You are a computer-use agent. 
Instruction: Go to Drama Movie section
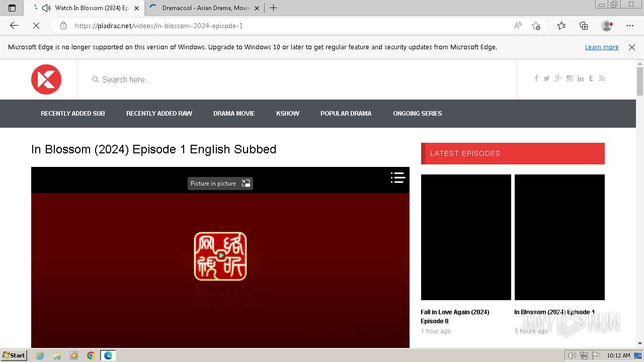point(234,114)
